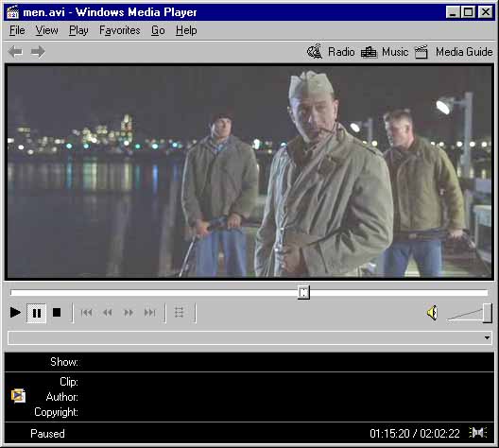The image size is (499, 448).
Task: Open the Favorites menu
Action: click(x=120, y=30)
